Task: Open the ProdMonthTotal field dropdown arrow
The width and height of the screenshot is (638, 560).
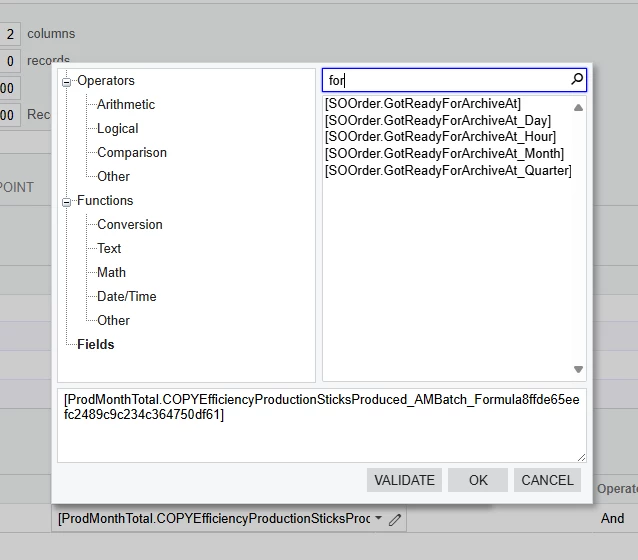Action: (x=378, y=518)
